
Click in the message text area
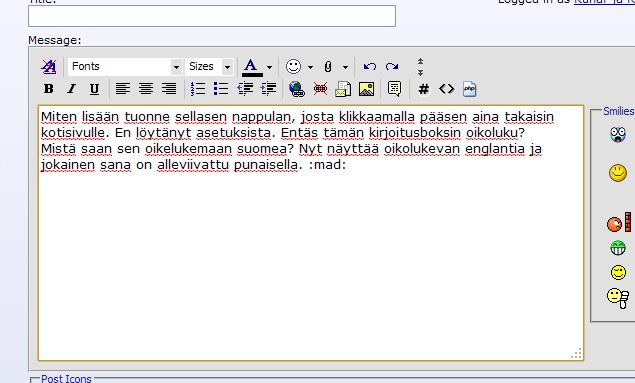click(x=311, y=233)
